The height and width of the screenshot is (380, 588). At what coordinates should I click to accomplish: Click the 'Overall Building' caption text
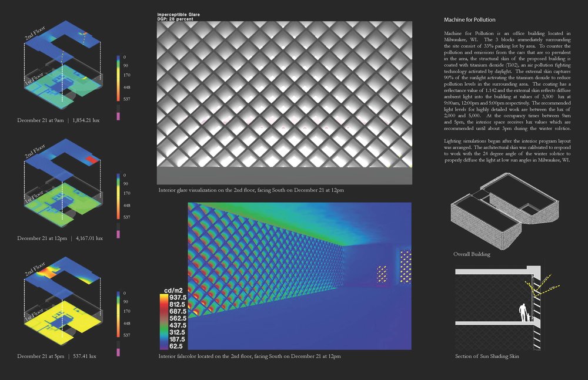473,254
